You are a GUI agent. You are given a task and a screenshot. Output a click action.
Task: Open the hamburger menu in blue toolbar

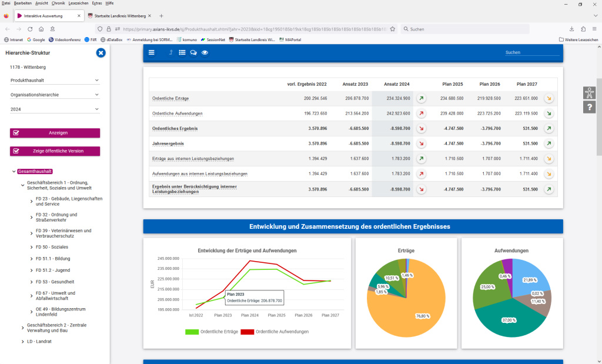pos(152,53)
